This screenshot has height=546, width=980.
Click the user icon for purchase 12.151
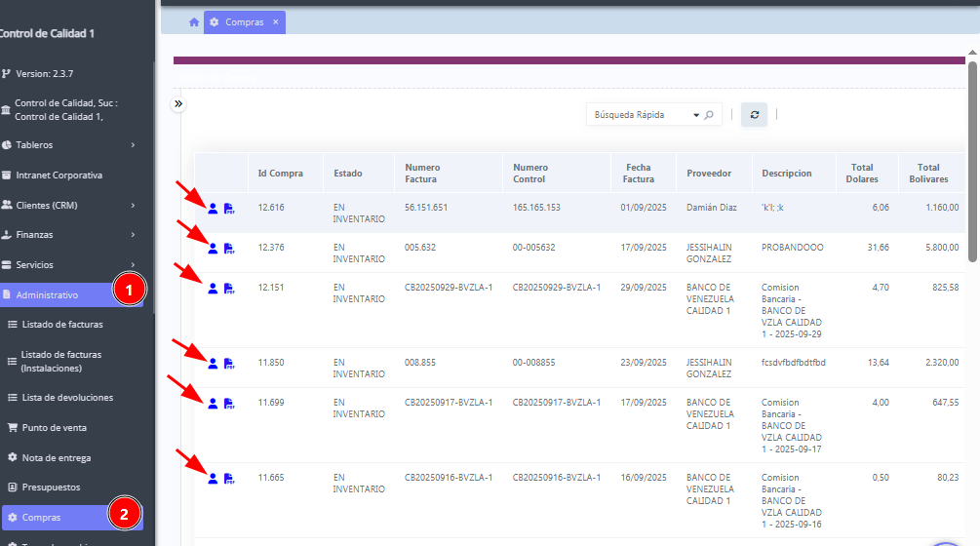pyautogui.click(x=213, y=288)
